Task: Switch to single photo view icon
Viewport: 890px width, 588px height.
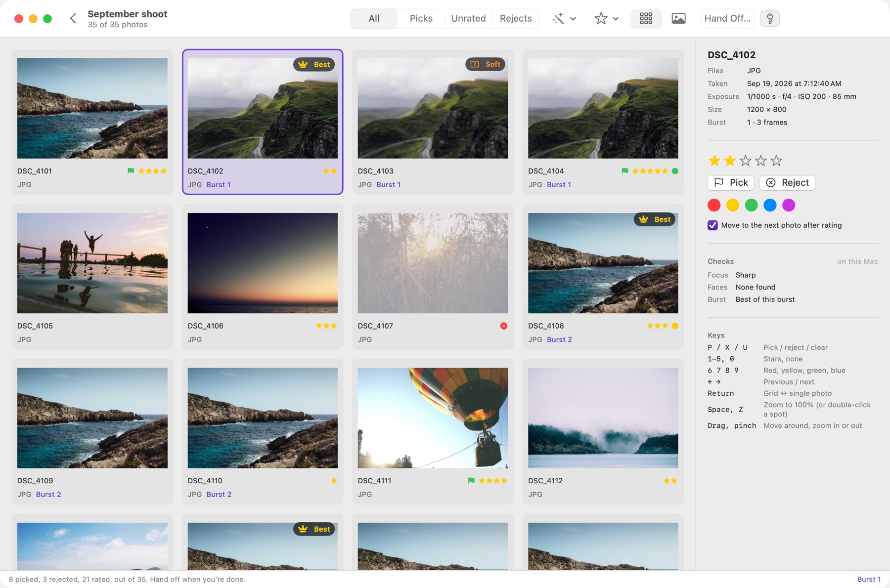Action: click(x=678, y=19)
